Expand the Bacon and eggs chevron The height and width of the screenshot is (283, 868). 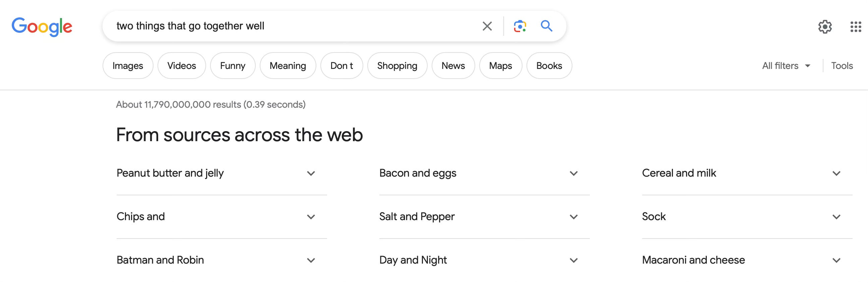[573, 173]
